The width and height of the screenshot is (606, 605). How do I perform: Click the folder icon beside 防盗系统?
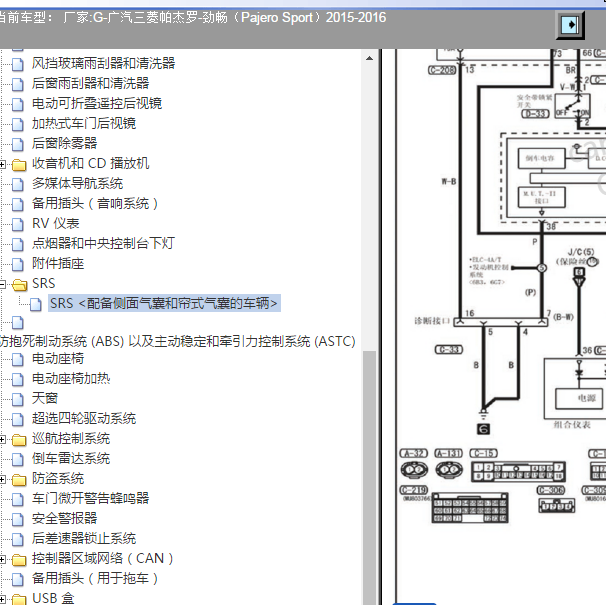pyautogui.click(x=19, y=480)
